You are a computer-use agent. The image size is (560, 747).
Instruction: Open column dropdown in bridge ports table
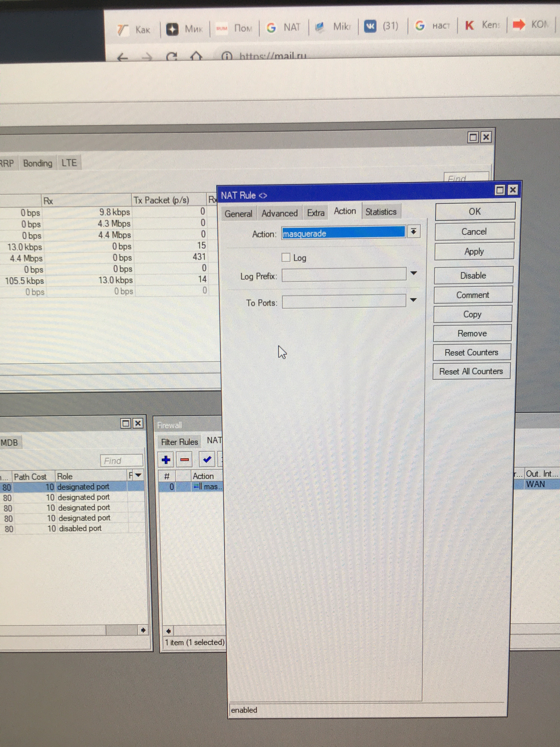click(x=138, y=475)
